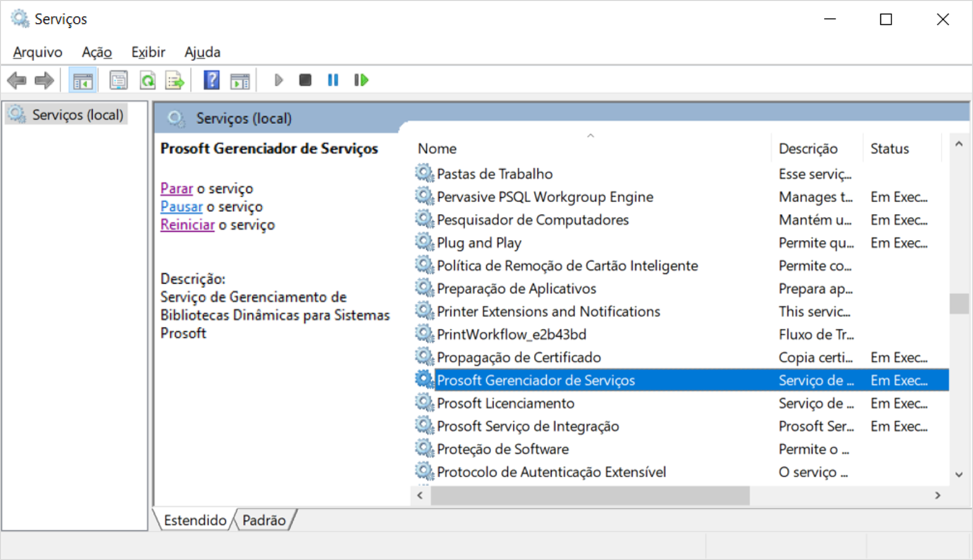
Task: Click gear icon of Plug and Play
Action: [424, 242]
